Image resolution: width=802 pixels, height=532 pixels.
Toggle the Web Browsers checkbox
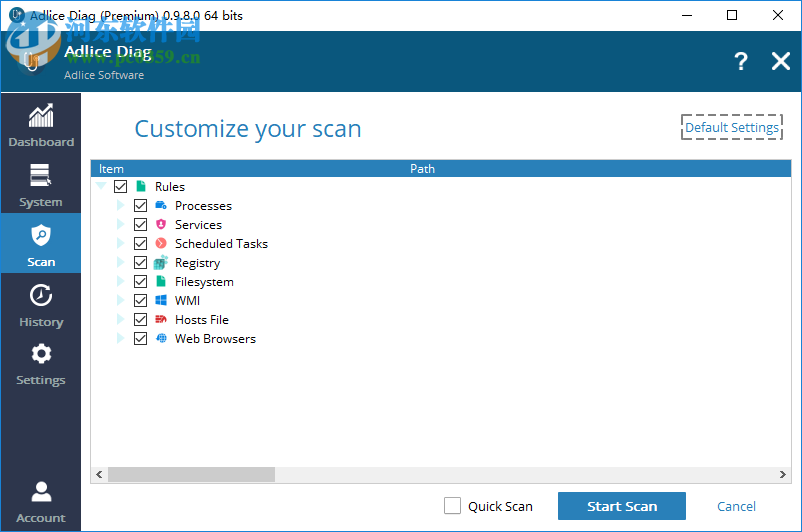click(x=141, y=338)
